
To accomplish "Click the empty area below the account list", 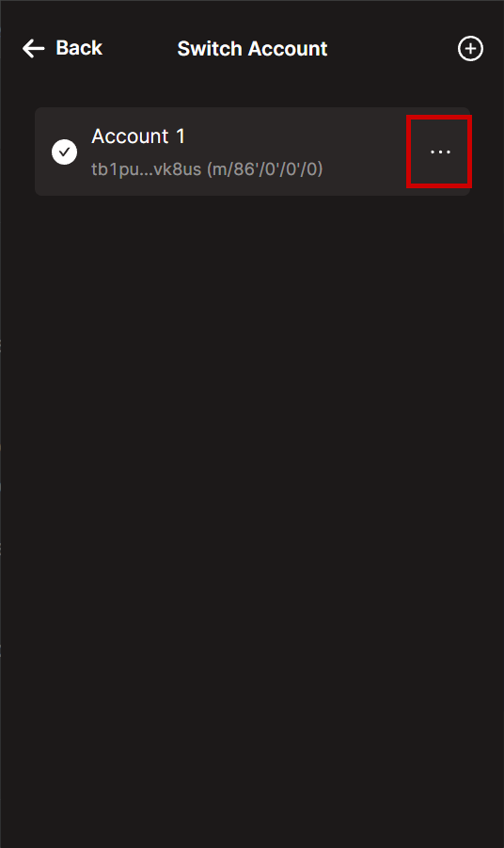I will tap(252, 520).
